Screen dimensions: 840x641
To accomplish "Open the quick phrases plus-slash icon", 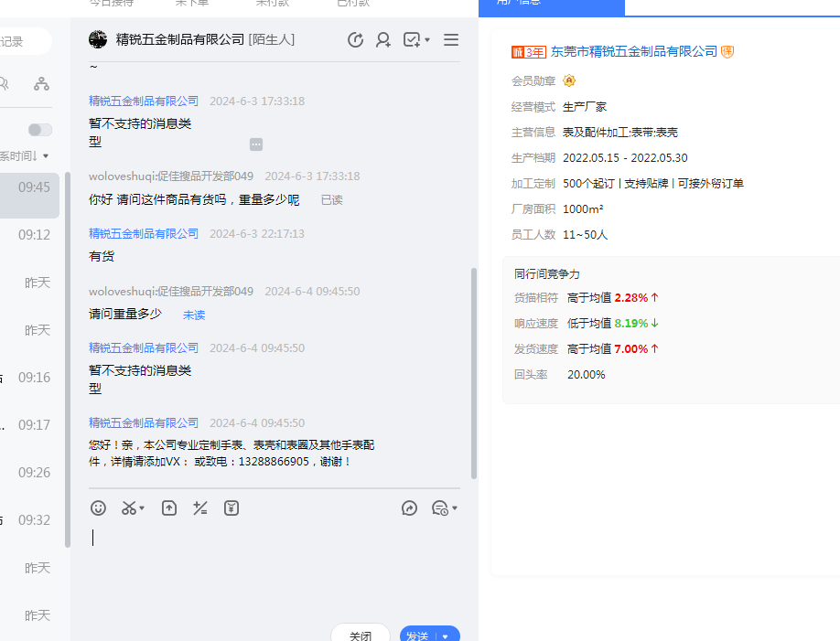I will point(200,508).
